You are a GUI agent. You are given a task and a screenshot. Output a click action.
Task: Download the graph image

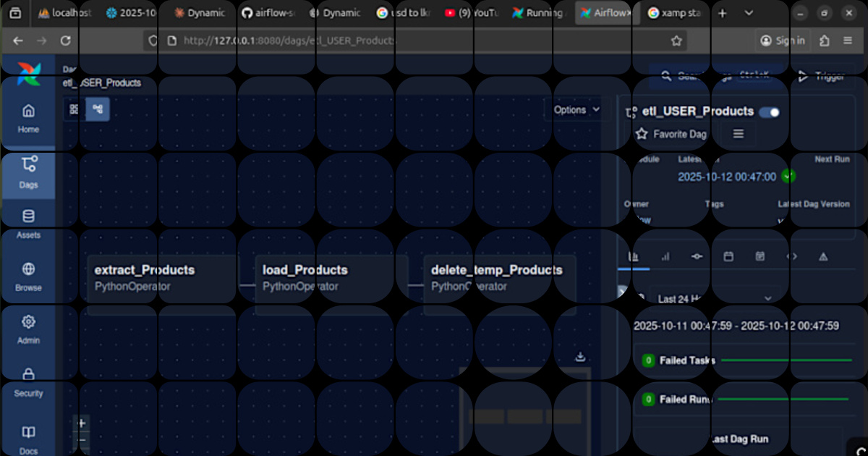tap(579, 357)
